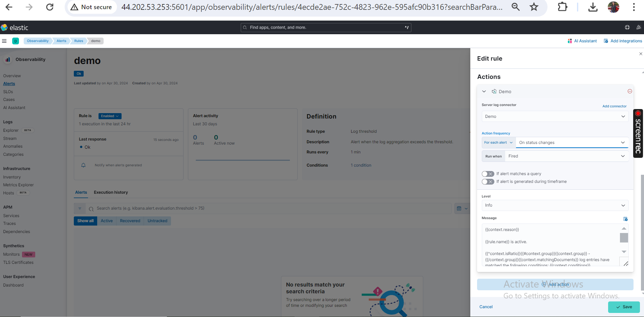Image resolution: width=644 pixels, height=317 pixels.
Task: Click the Not secure site info badge
Action: 91,7
